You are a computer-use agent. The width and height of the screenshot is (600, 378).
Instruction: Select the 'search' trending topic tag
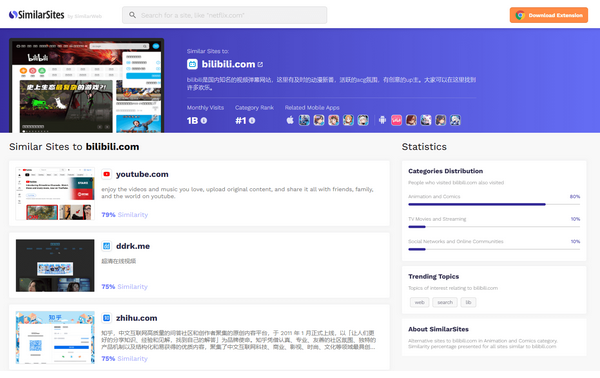(445, 302)
